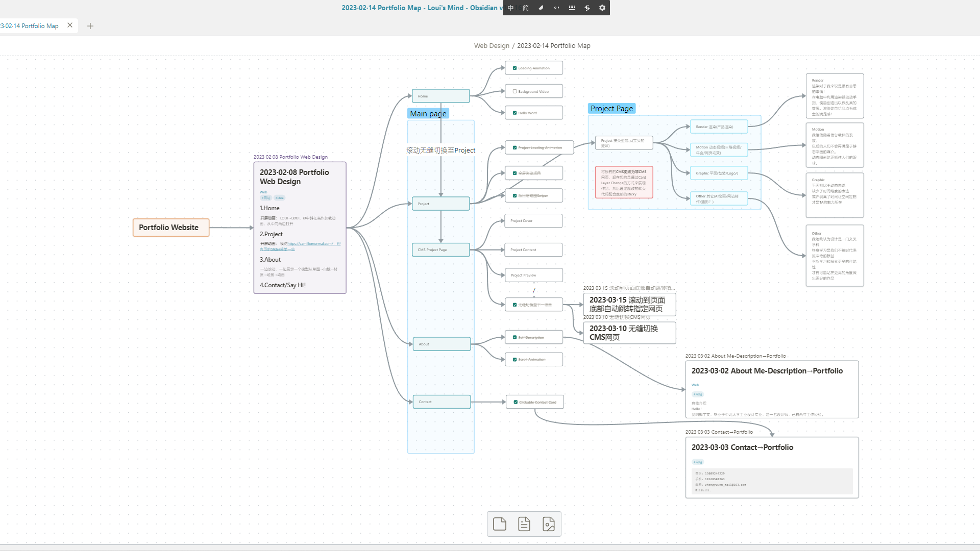
Task: Check the Background Video checkbox
Action: coord(514,91)
